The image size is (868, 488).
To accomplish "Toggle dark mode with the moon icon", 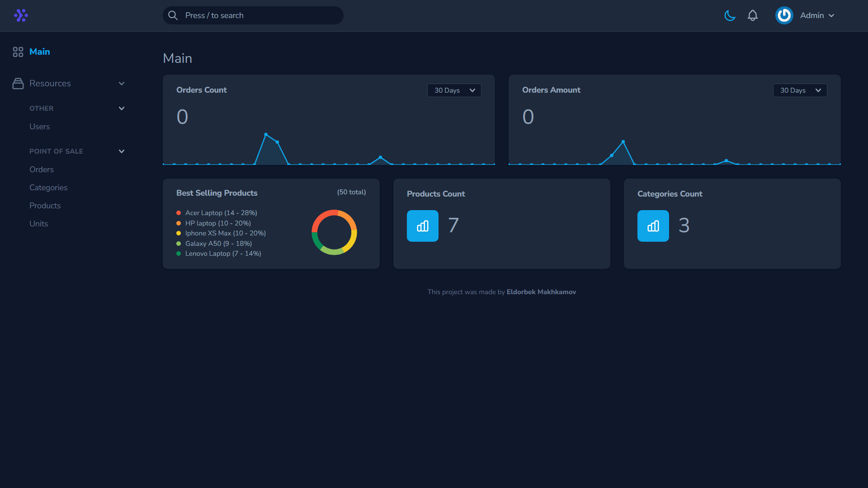I will click(x=730, y=15).
